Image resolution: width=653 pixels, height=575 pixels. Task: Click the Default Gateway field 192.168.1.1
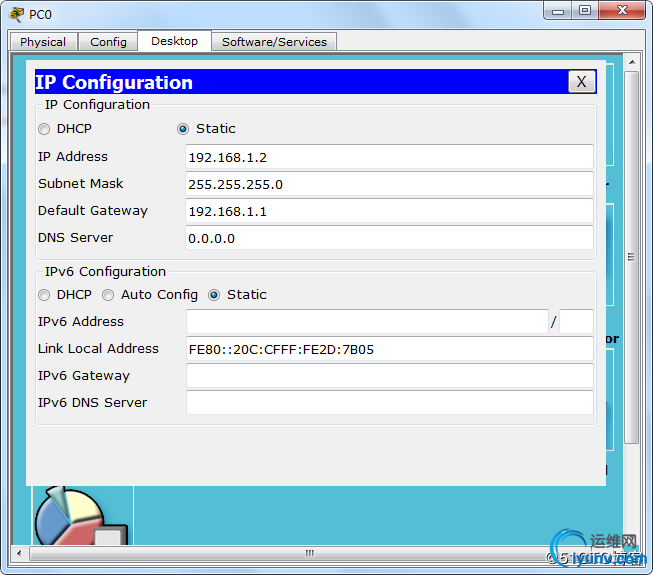coord(389,211)
